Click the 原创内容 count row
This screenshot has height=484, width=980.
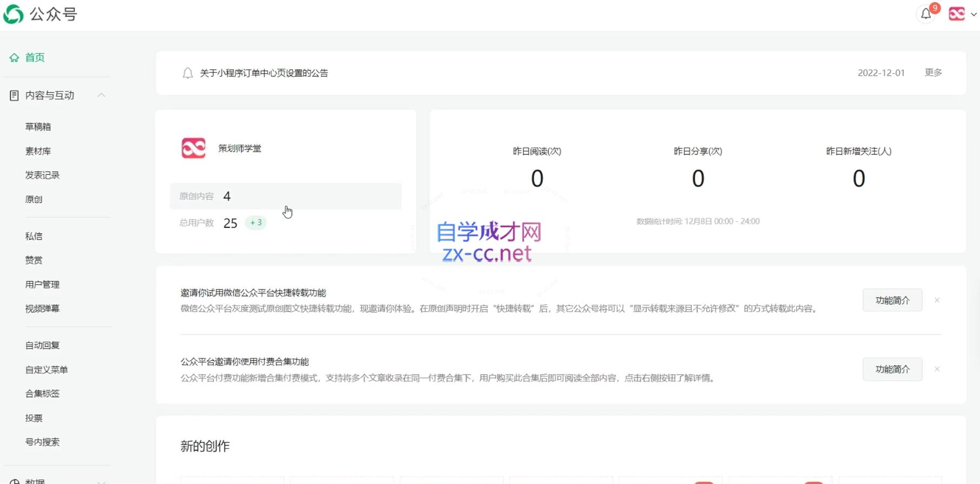(285, 196)
